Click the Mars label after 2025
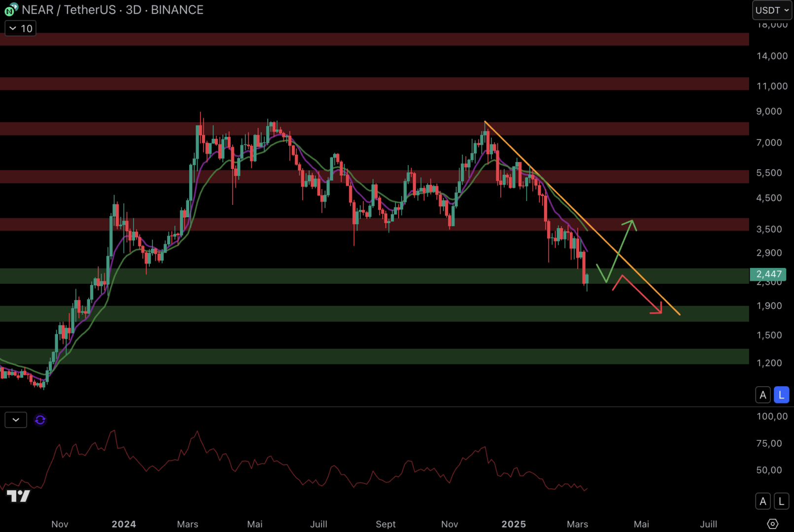 point(578,524)
